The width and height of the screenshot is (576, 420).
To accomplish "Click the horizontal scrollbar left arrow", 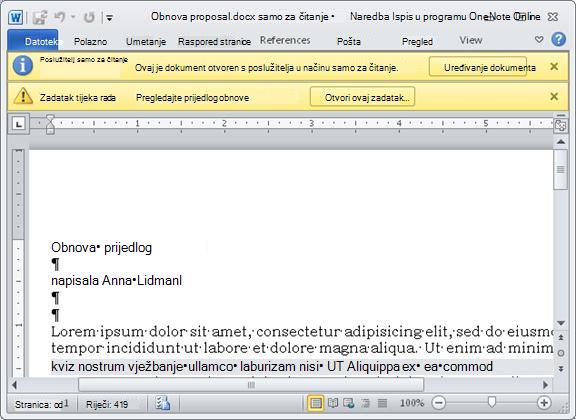I will [x=15, y=385].
